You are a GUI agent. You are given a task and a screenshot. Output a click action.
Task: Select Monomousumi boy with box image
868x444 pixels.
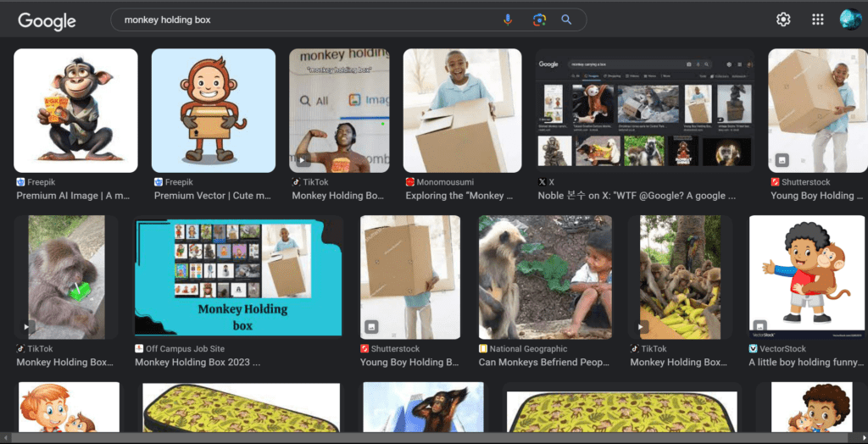coord(462,110)
